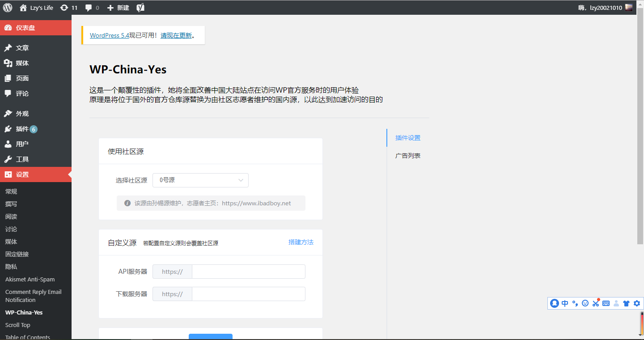Click the gauge icon beside 仪表盘

coord(8,28)
